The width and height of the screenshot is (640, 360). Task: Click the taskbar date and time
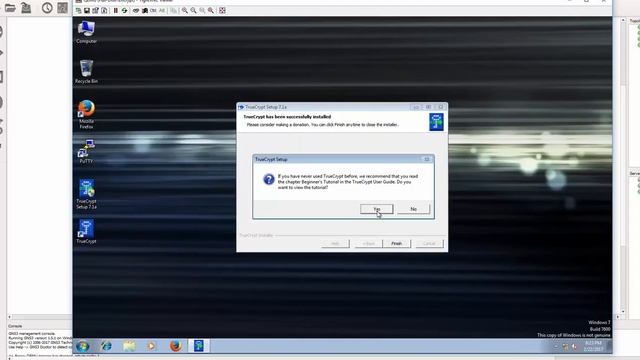tap(593, 346)
